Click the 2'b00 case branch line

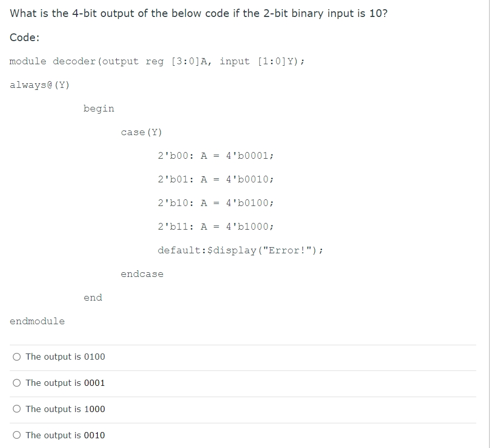point(216,156)
